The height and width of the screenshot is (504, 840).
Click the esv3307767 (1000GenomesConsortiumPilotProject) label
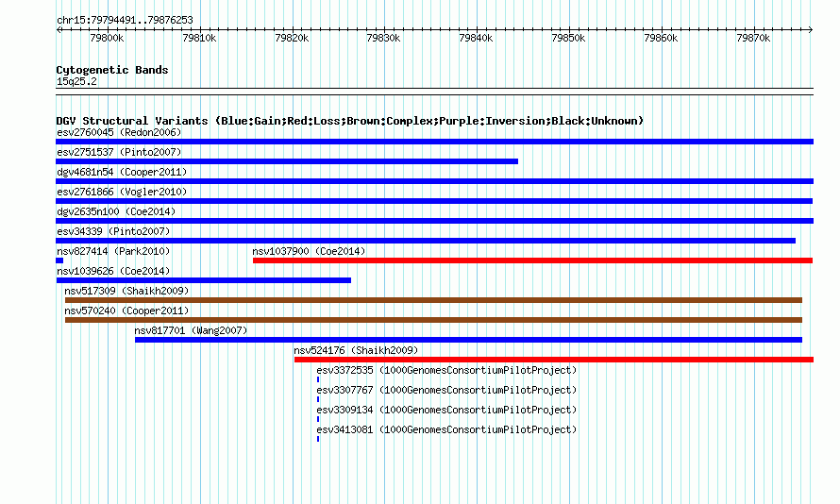pyautogui.click(x=446, y=390)
